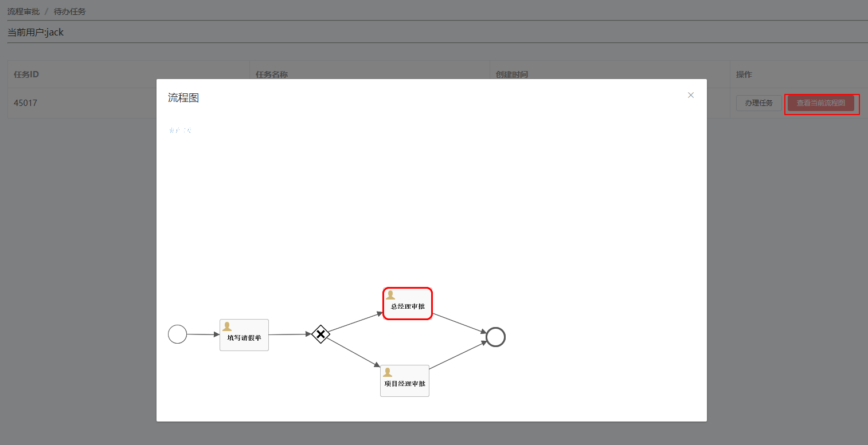Close the 流程图 dialog with the X
Viewport: 868px width, 445px height.
[690, 95]
